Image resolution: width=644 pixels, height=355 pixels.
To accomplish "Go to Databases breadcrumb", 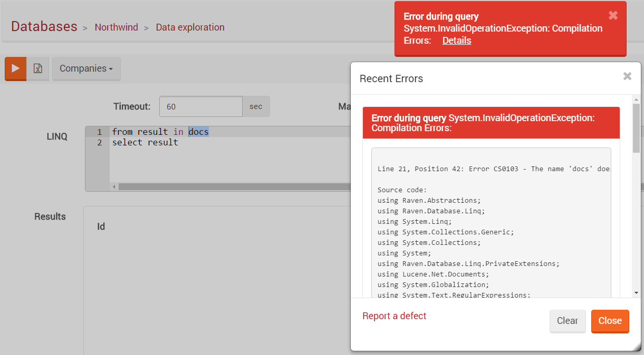I will (44, 26).
